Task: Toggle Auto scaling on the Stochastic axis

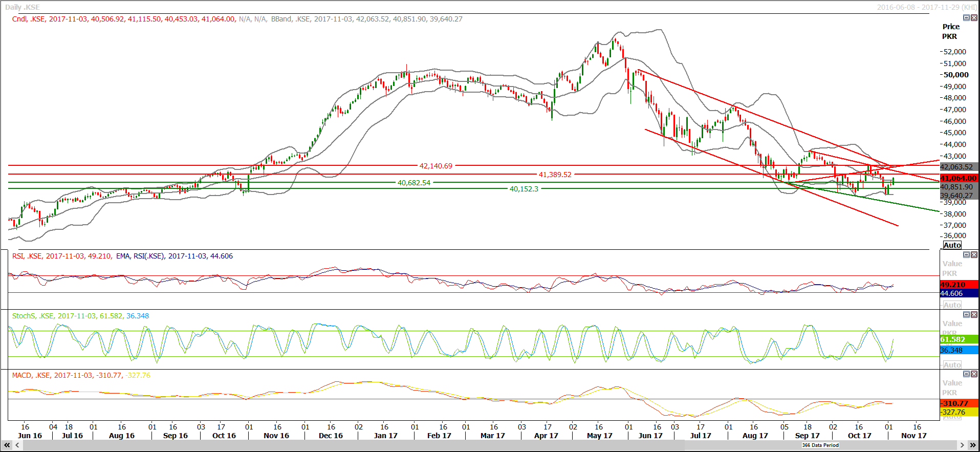Action: coord(952,365)
